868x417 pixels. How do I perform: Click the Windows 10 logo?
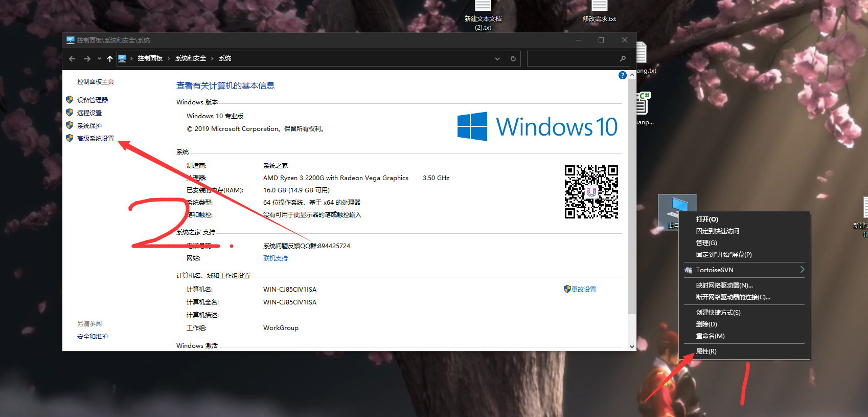tap(537, 126)
